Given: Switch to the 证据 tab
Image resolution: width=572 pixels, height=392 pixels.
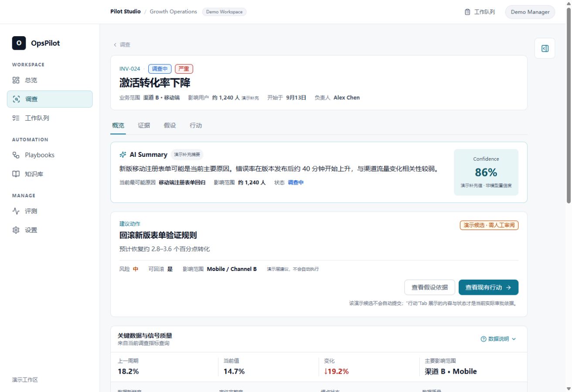Looking at the screenshot, I should (144, 125).
